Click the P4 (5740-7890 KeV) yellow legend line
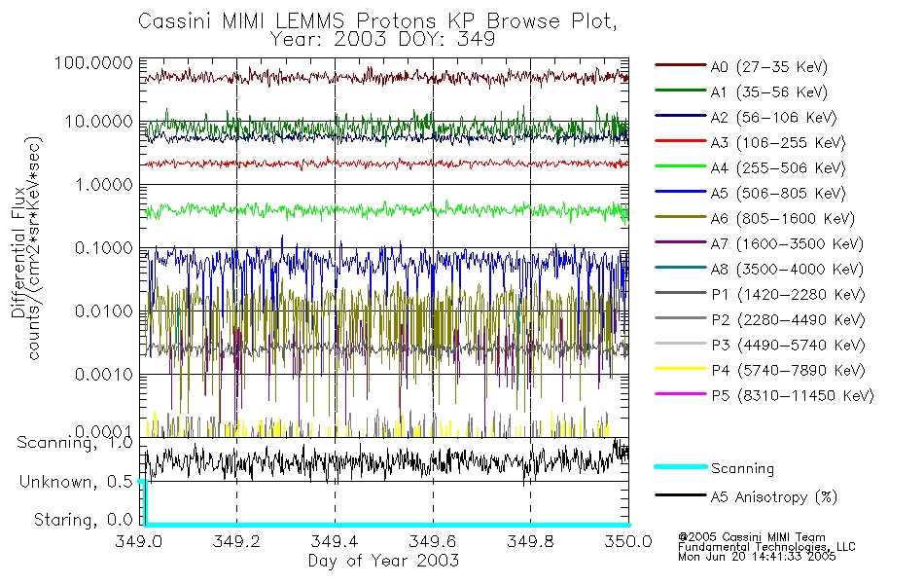The image size is (924, 584). tap(680, 368)
